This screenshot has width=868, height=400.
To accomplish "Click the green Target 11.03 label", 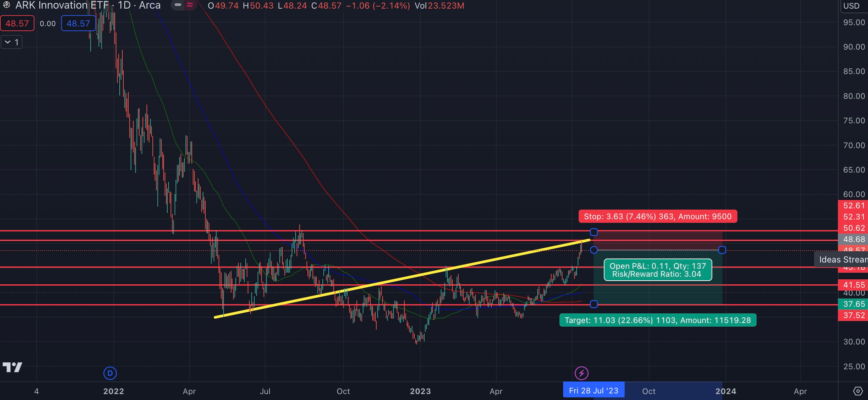I will click(x=657, y=320).
